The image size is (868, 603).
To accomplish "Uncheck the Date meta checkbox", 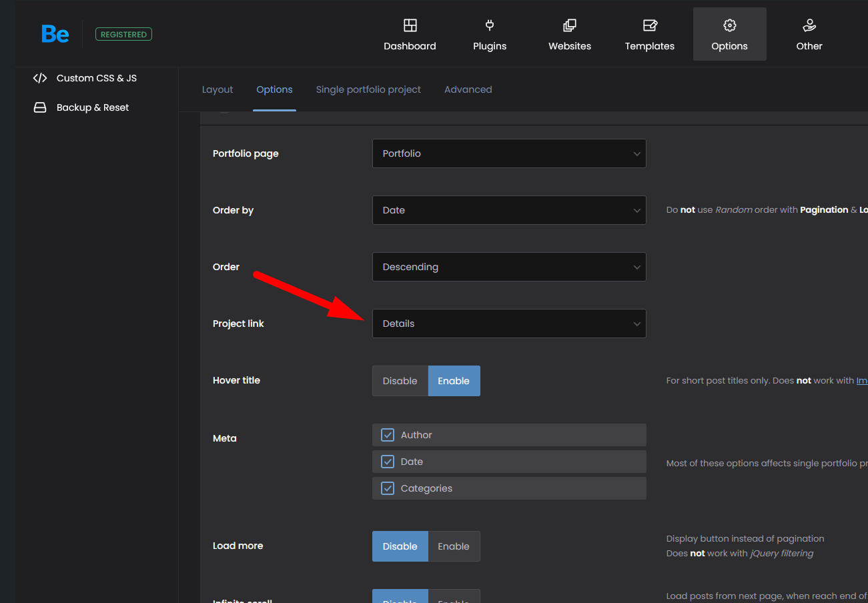I will tap(388, 462).
